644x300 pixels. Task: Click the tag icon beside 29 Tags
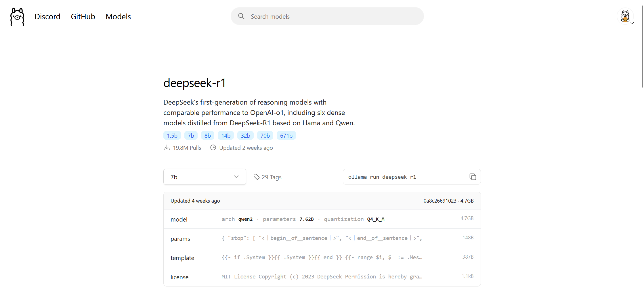pos(257,177)
